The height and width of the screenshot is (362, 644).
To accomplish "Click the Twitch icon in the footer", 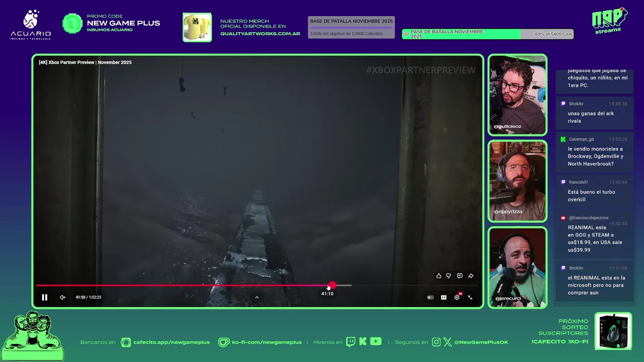I will (351, 342).
